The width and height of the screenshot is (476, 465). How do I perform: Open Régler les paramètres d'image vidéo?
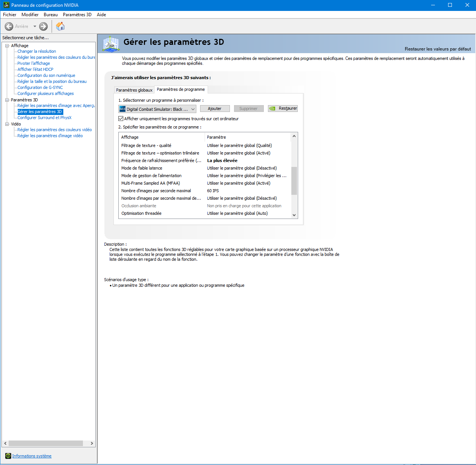(x=50, y=136)
